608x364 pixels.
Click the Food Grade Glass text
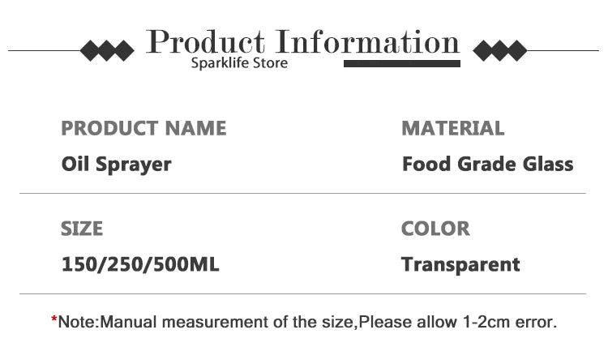(x=487, y=164)
